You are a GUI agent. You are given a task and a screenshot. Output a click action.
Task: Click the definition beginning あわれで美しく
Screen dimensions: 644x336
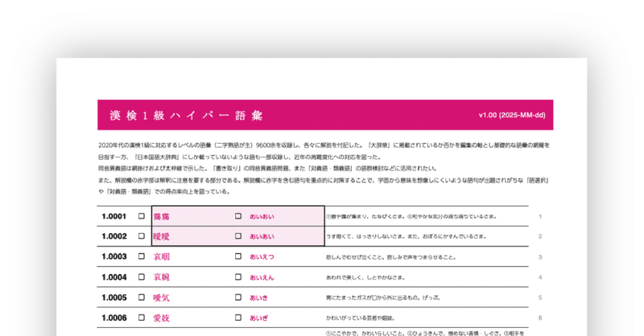365,278
